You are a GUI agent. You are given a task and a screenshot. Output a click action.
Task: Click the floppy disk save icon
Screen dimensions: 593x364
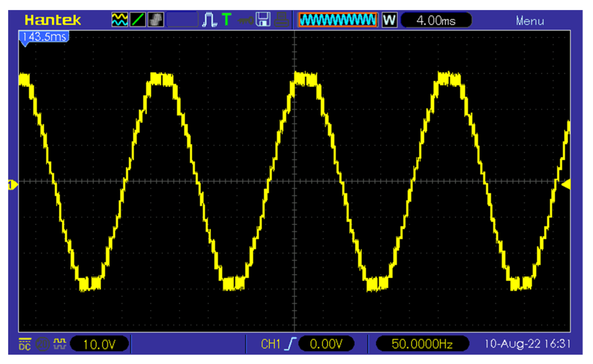(x=263, y=20)
